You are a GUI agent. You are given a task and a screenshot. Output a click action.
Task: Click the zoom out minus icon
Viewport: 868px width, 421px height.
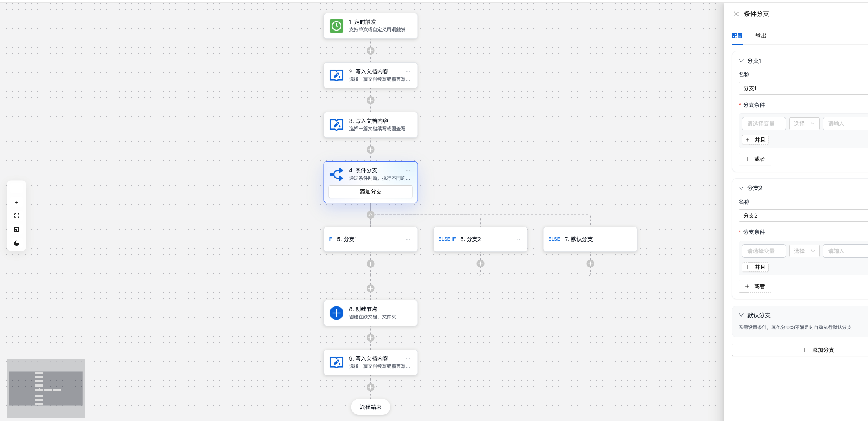[16, 189]
